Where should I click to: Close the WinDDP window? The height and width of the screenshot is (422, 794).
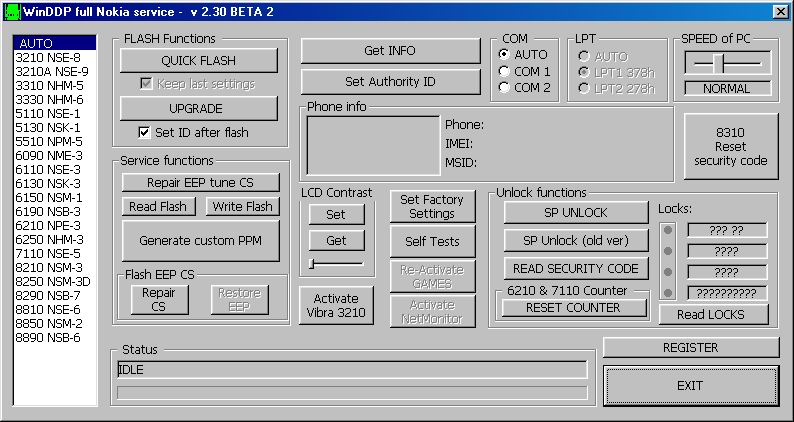[780, 12]
